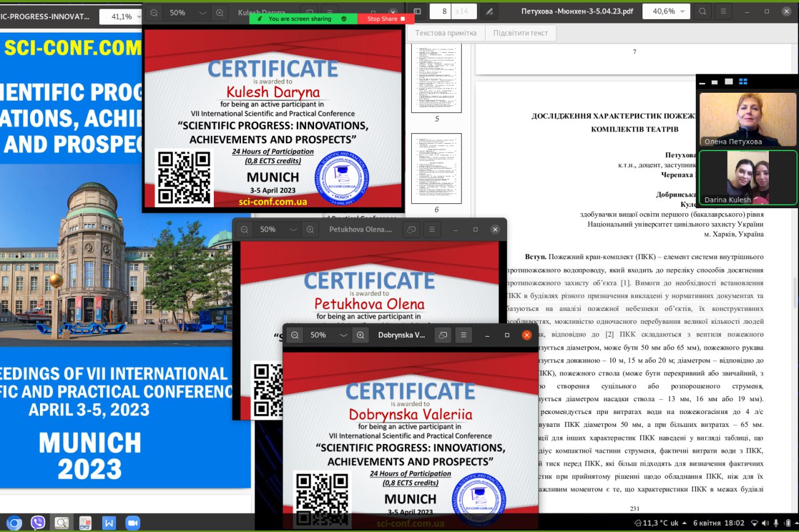Open hamburger menu in Dobrynska image window

463,335
